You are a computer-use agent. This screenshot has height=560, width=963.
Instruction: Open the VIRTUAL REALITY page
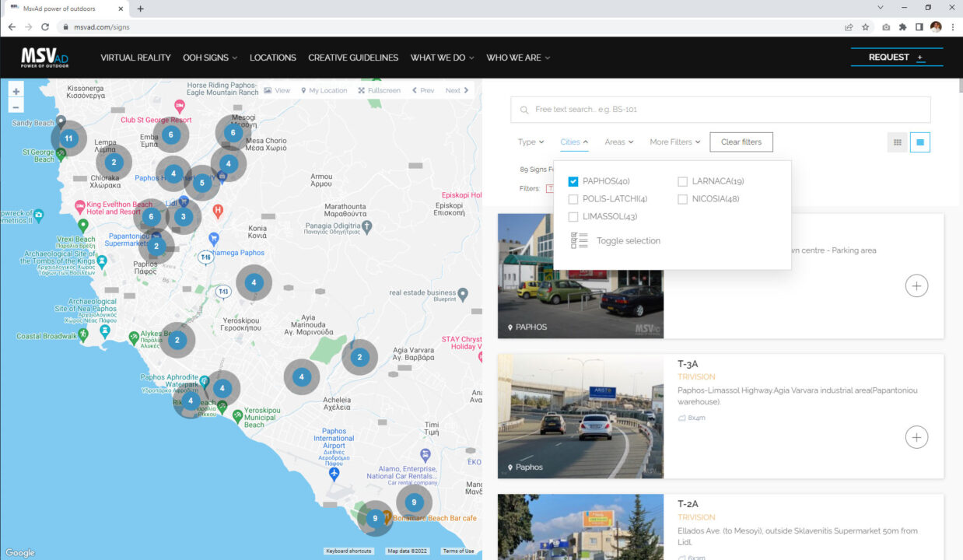coord(135,58)
